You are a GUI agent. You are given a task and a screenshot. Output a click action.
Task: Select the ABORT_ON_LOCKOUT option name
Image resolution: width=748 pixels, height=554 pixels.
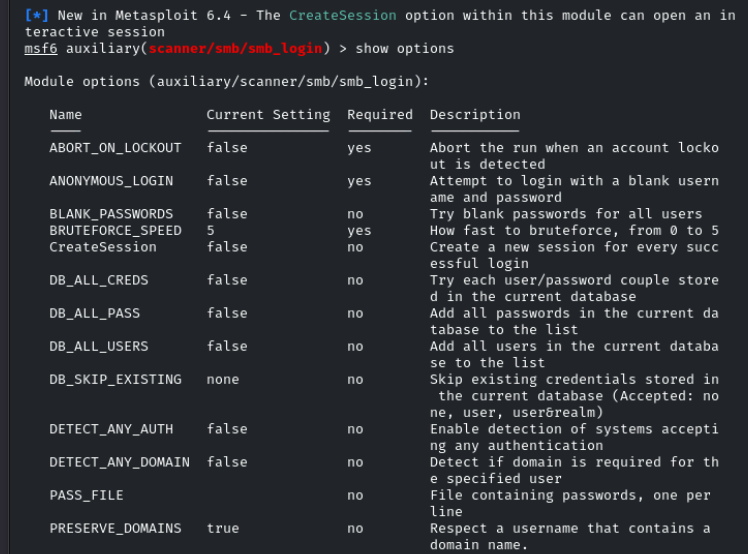pos(115,148)
